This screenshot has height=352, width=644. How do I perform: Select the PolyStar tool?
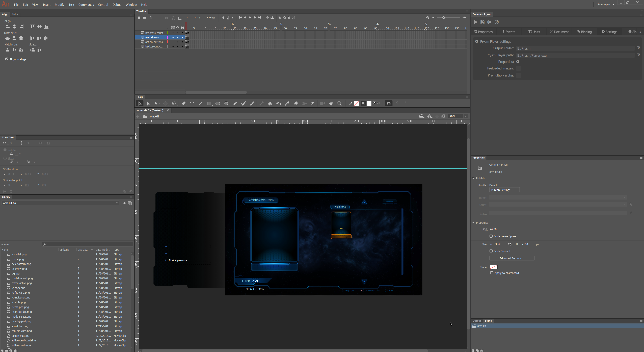coord(226,103)
